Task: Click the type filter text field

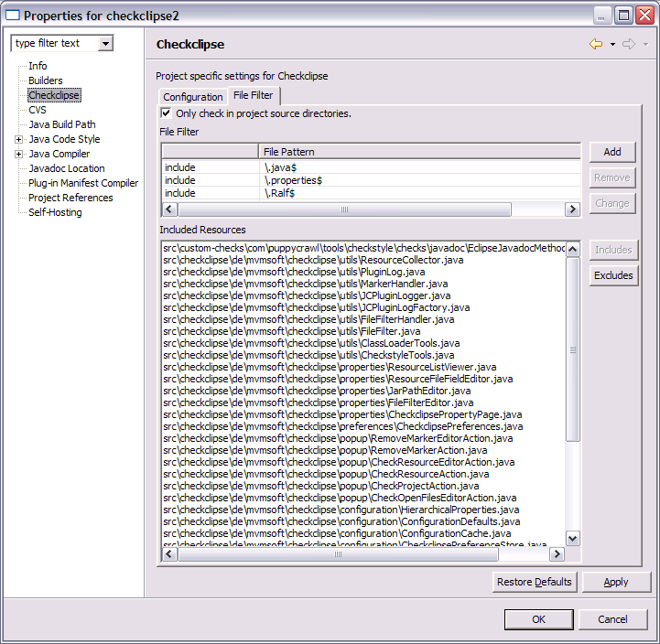Action: pyautogui.click(x=55, y=43)
